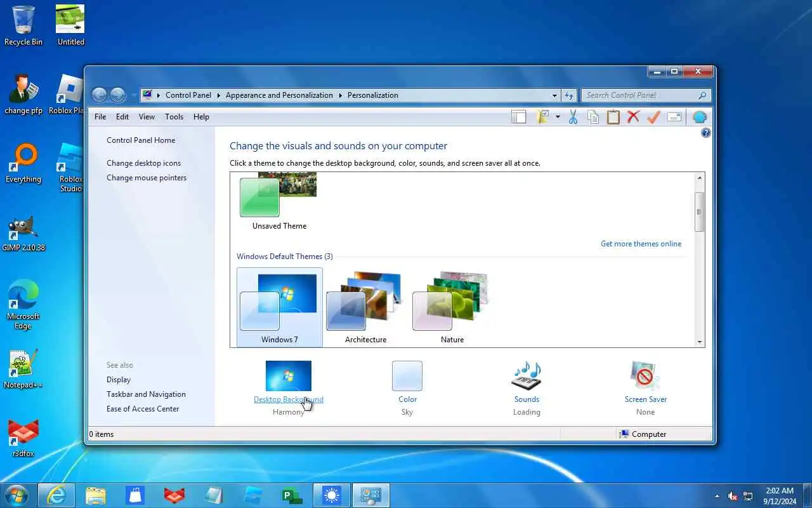
Task: Click the Copy icon in the toolbar
Action: coord(593,117)
